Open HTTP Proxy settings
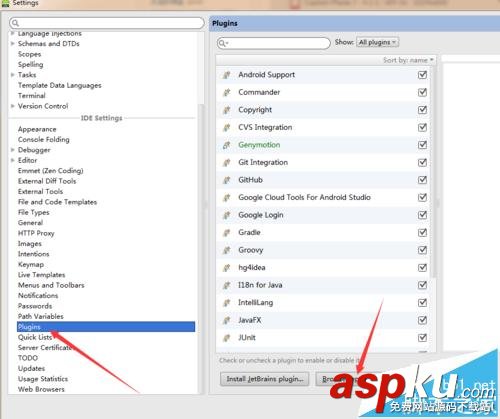 coord(36,233)
